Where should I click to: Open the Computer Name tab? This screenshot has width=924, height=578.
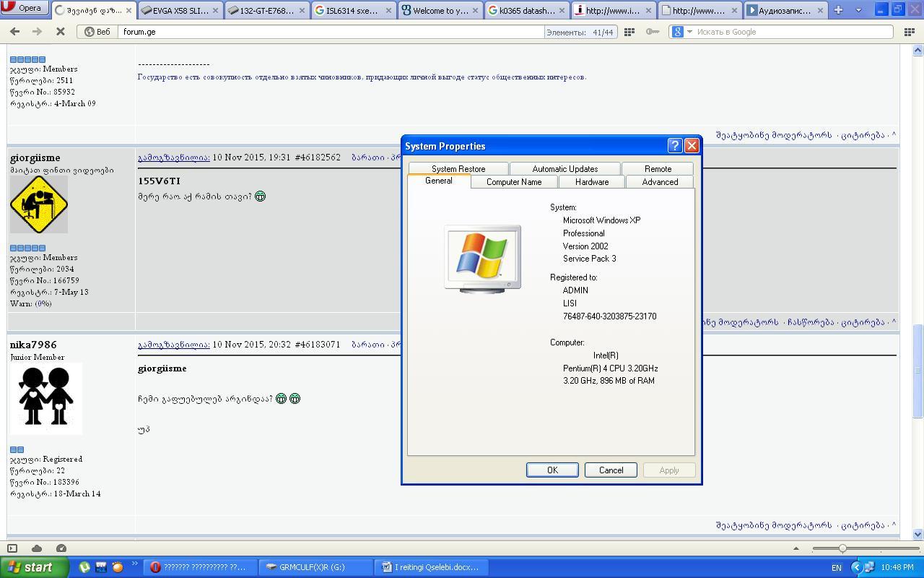coord(513,182)
